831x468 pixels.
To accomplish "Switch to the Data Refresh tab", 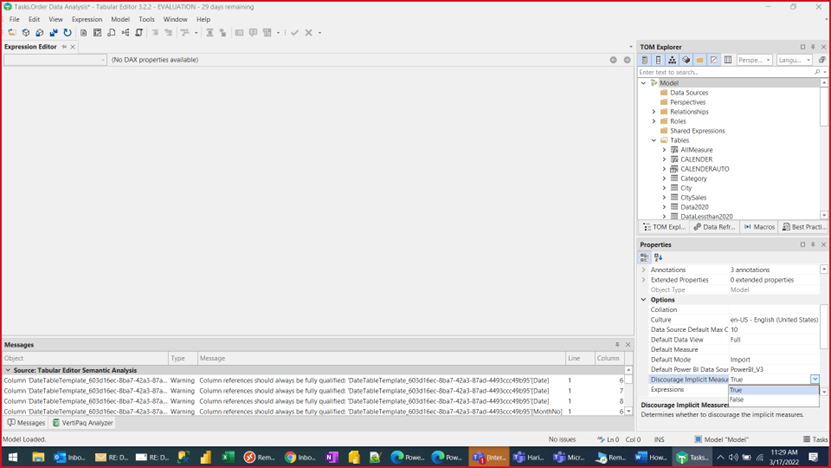I will pos(714,227).
